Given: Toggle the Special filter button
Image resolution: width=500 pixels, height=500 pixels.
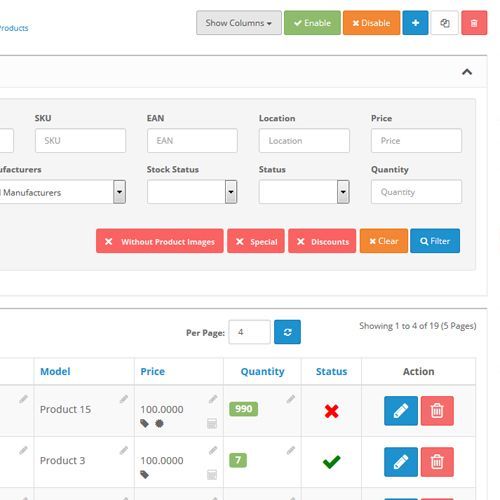Looking at the screenshot, I should (256, 241).
